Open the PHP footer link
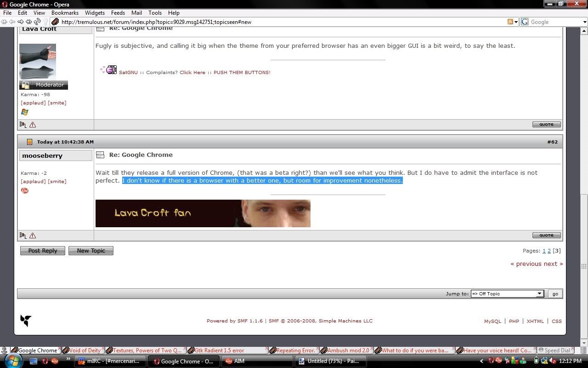 tap(514, 321)
